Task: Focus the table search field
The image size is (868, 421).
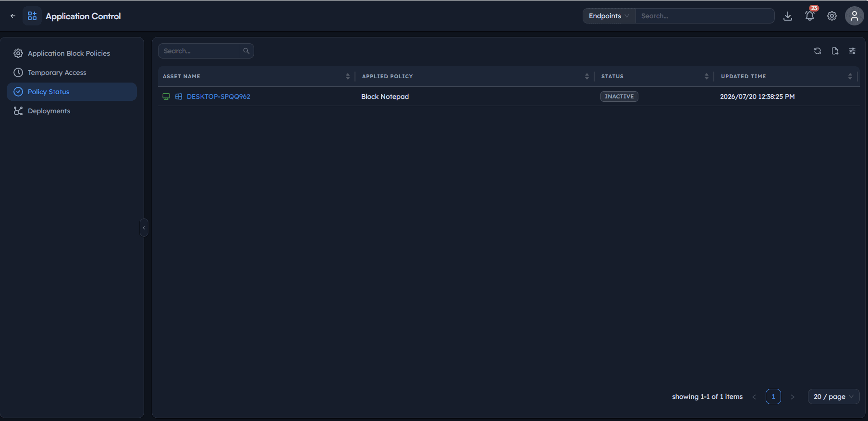Action: [198, 51]
